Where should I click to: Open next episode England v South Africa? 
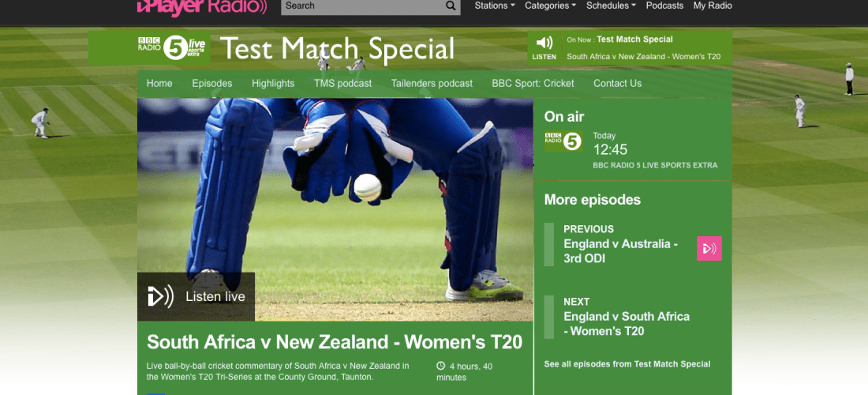click(626, 324)
